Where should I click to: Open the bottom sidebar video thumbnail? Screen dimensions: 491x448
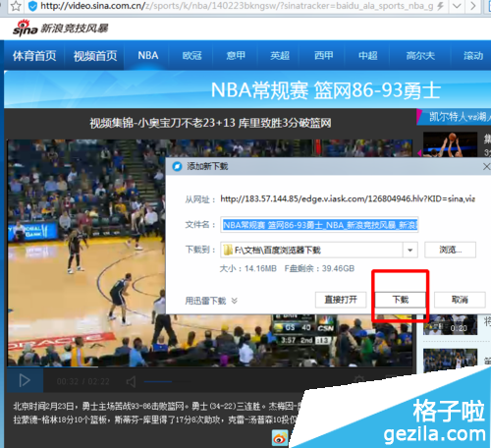pos(450,361)
